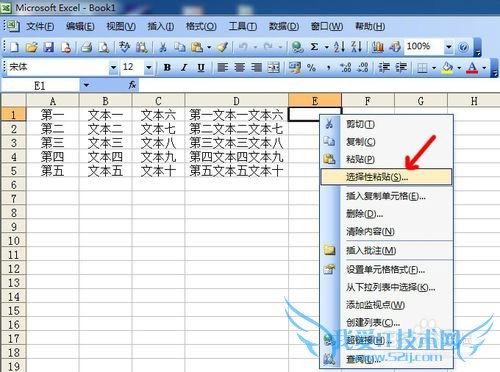Apply the red Font Color A
Screen dimensions: 500x372
472,68
